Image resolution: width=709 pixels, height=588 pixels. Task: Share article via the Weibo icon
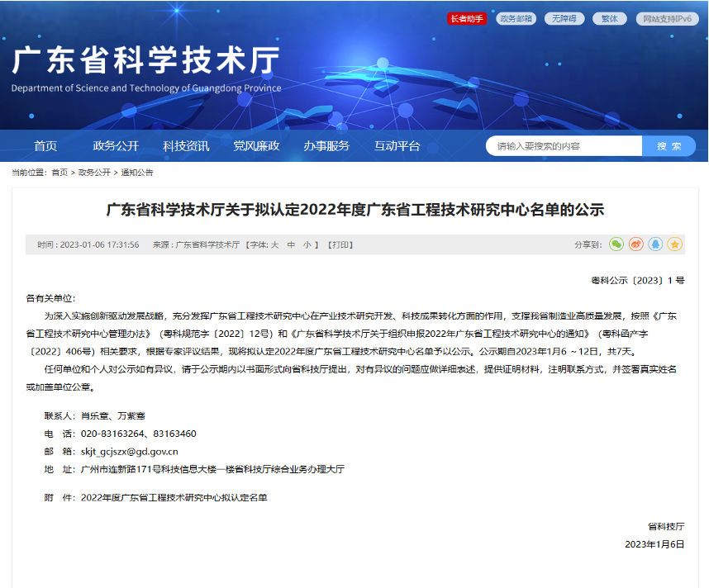pos(635,244)
